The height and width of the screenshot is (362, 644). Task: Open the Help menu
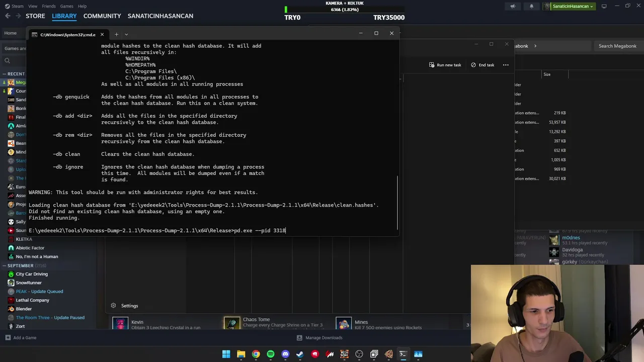pos(82,6)
